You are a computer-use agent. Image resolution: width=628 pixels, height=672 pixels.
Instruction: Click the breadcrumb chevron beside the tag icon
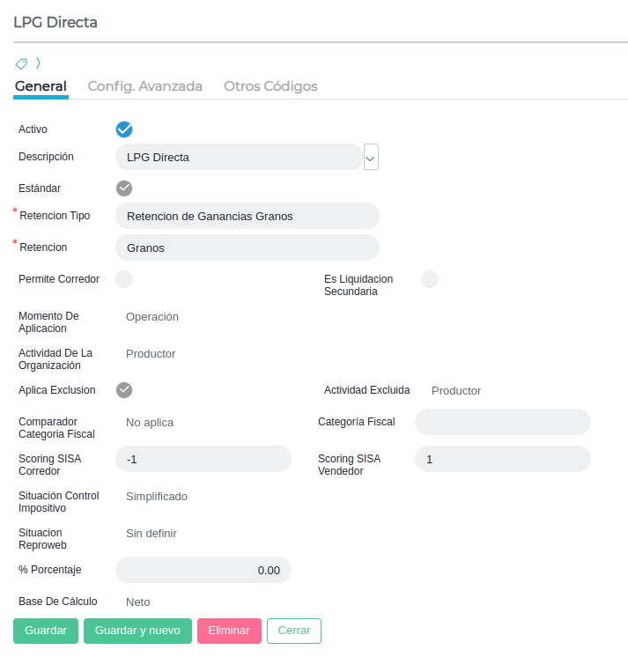(x=38, y=63)
